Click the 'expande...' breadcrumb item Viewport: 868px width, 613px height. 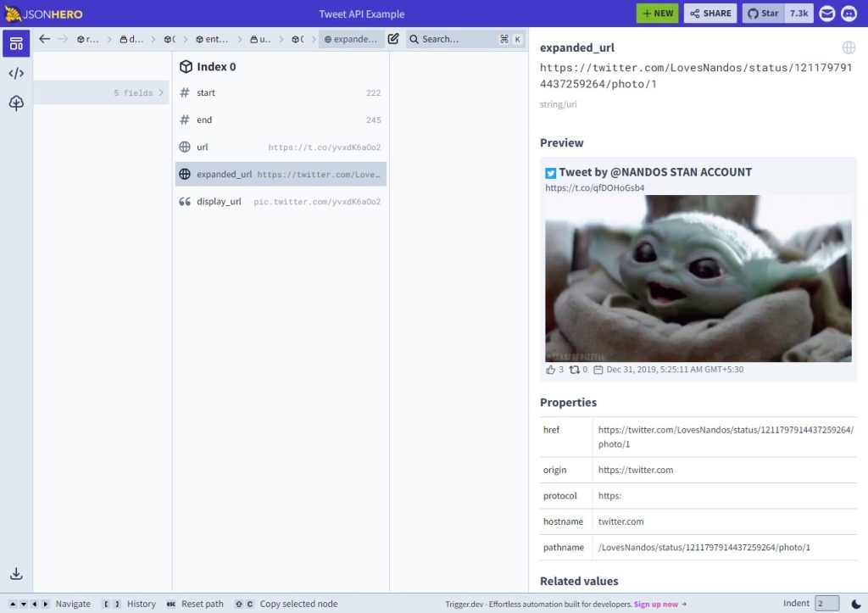pos(351,39)
